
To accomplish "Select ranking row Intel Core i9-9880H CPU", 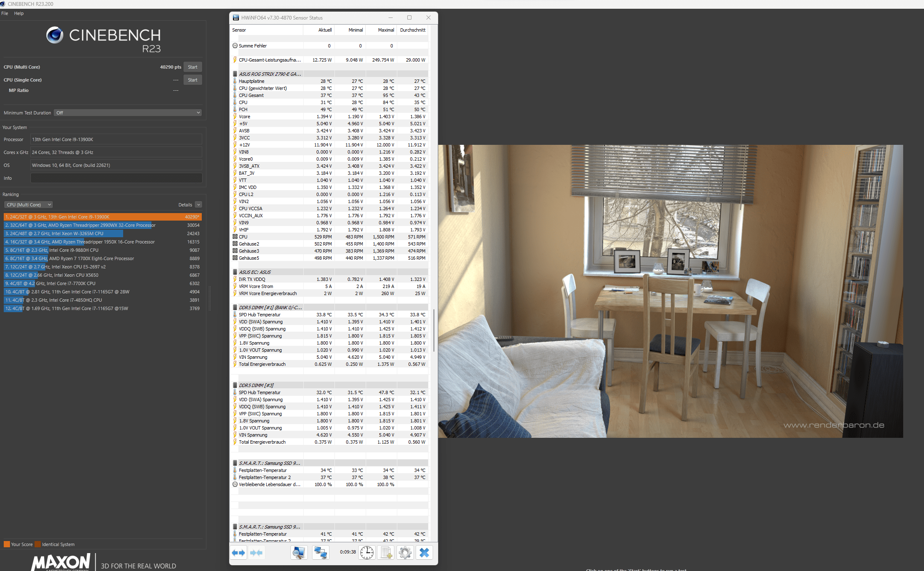I will point(103,250).
